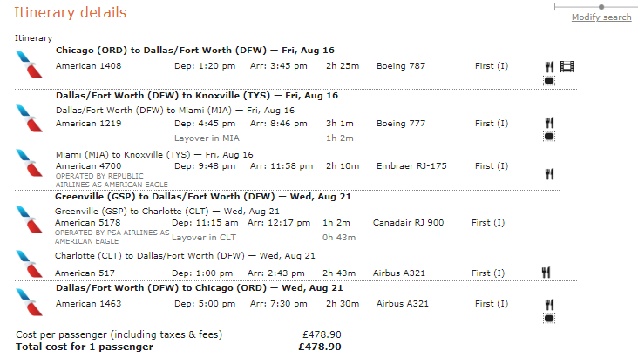638x364 pixels.
Task: Click the black amenity icon under flight 1219's meal icon
Action: point(549,137)
